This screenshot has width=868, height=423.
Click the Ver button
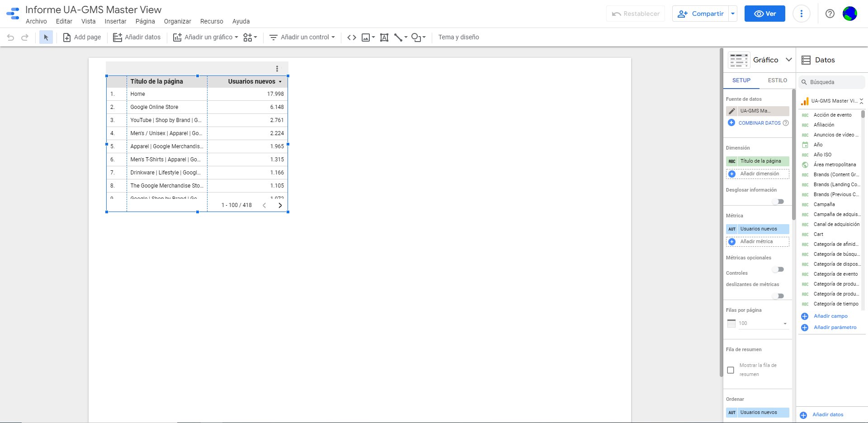(765, 14)
